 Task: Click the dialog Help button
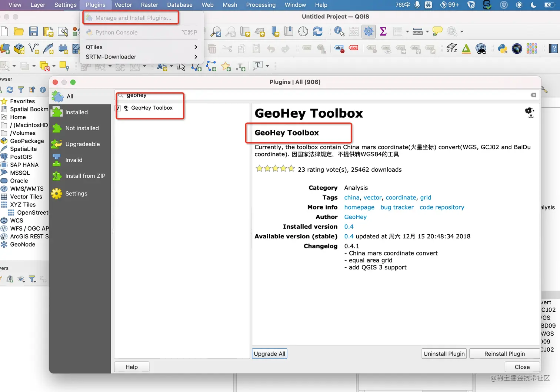click(131, 367)
